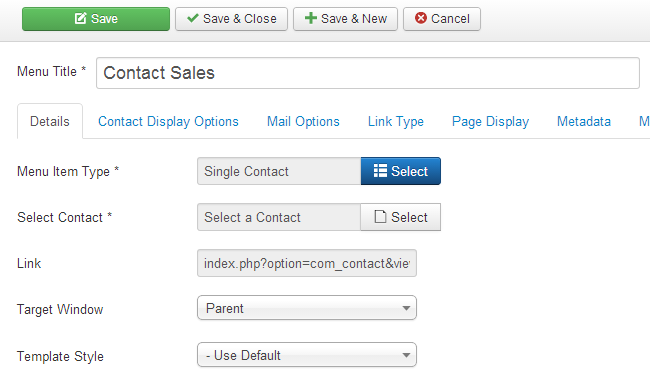Click the list icon on blue Select button

coord(380,171)
